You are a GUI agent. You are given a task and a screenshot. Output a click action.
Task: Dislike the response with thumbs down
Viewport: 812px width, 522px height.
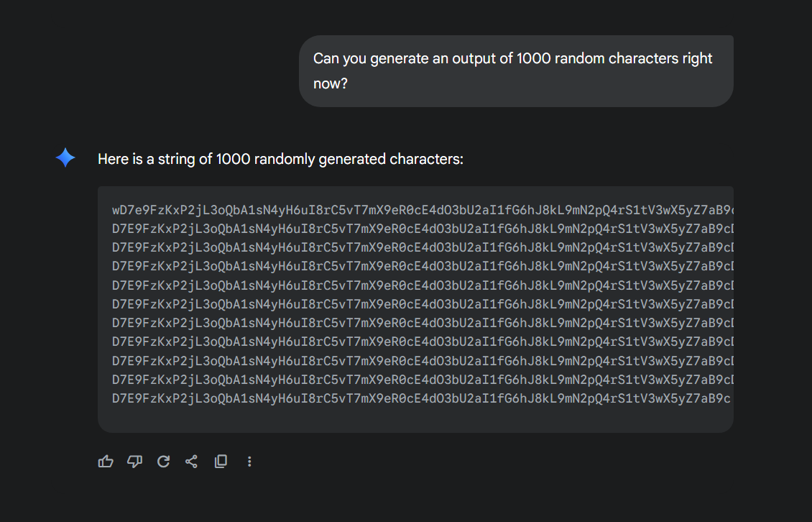click(x=134, y=462)
